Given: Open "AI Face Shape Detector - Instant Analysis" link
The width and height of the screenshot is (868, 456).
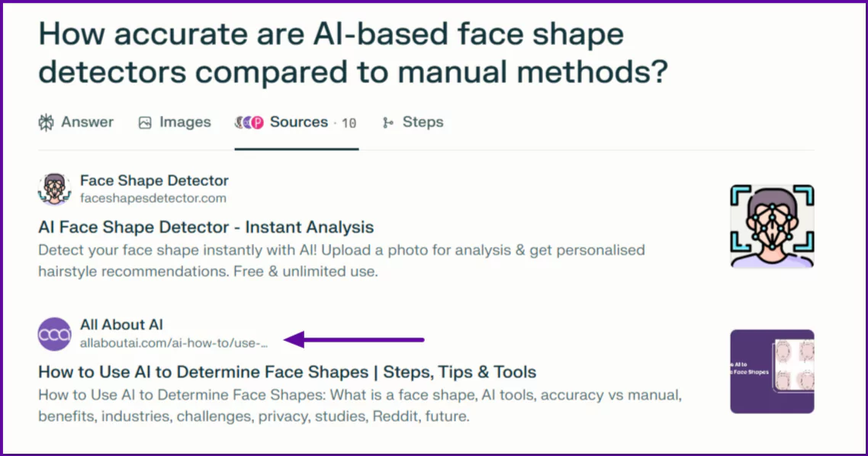Looking at the screenshot, I should tap(206, 227).
